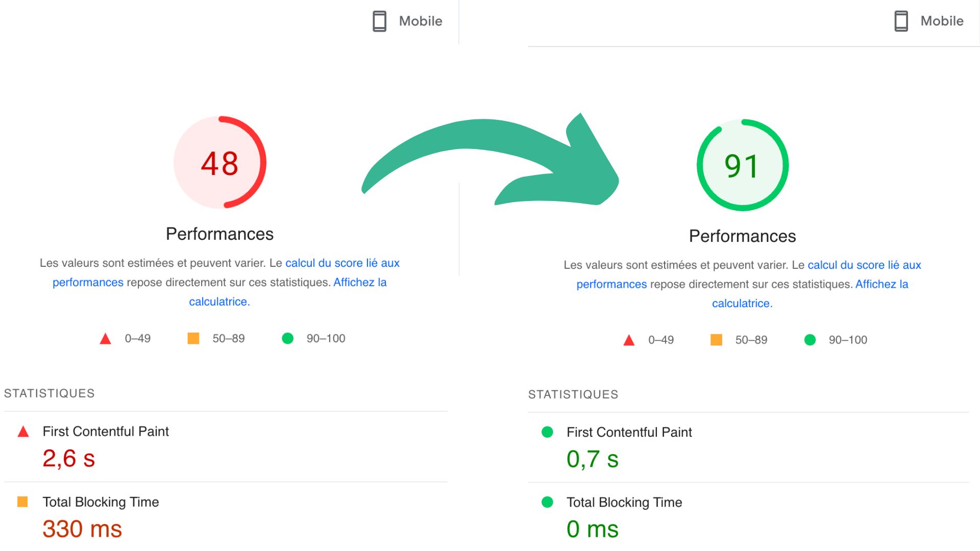This screenshot has width=980, height=551.
Task: Click 'STATISTIQUES' heading in left report
Action: [50, 393]
